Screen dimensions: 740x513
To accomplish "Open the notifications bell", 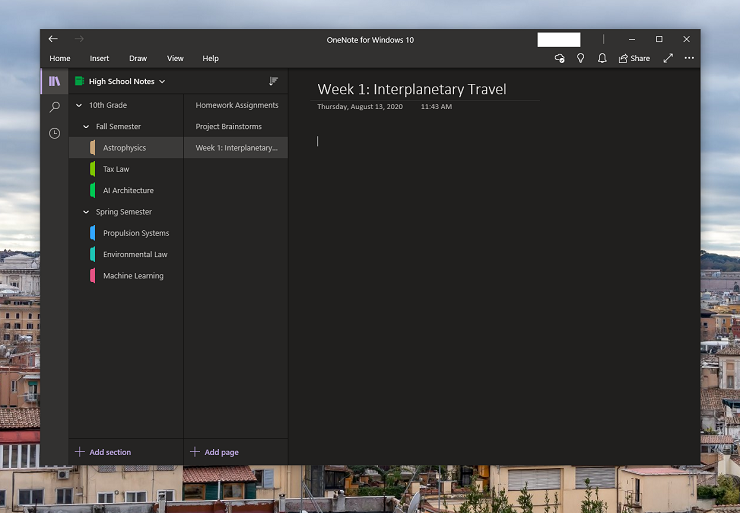I will point(602,58).
